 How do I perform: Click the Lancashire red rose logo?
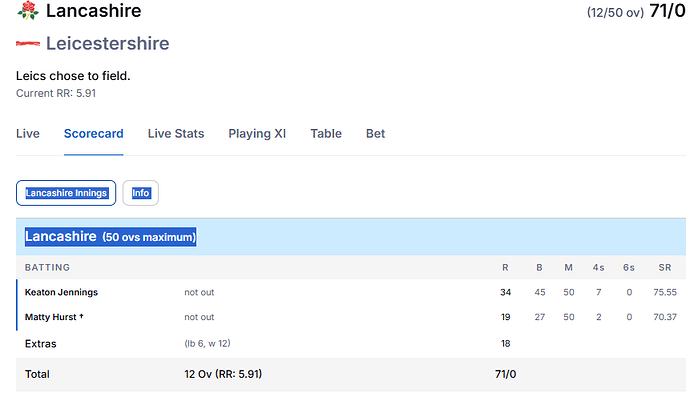point(28,10)
